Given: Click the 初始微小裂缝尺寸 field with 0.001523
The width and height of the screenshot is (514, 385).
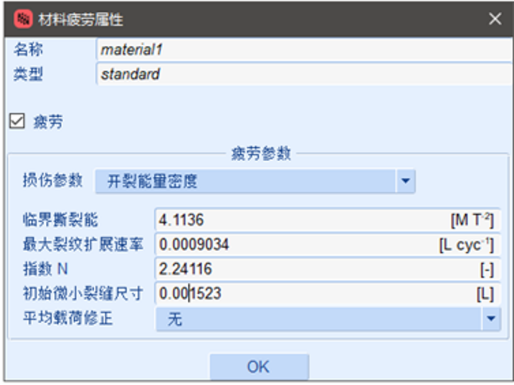Looking at the screenshot, I should click(x=328, y=293).
